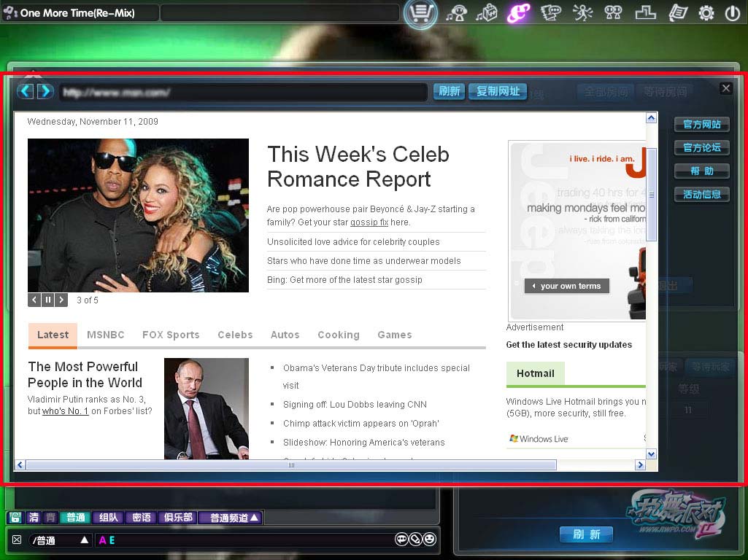Click the glowing purple browser 'e' icon
The height and width of the screenshot is (560, 748).
pyautogui.click(x=518, y=13)
